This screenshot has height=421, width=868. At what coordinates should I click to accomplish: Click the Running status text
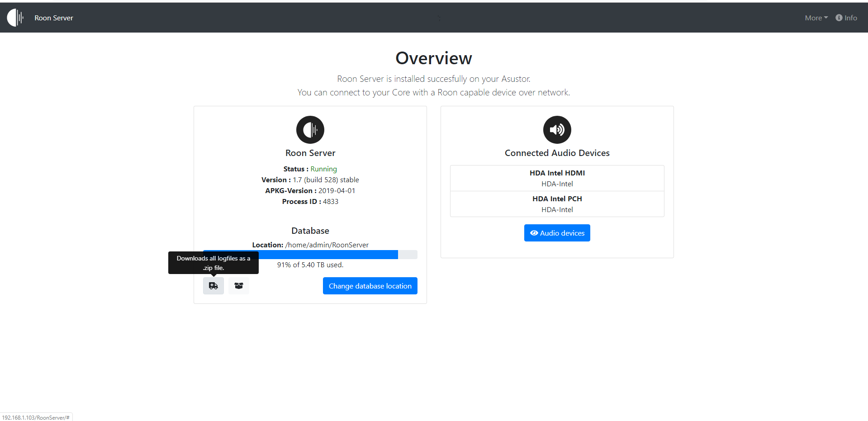point(323,169)
